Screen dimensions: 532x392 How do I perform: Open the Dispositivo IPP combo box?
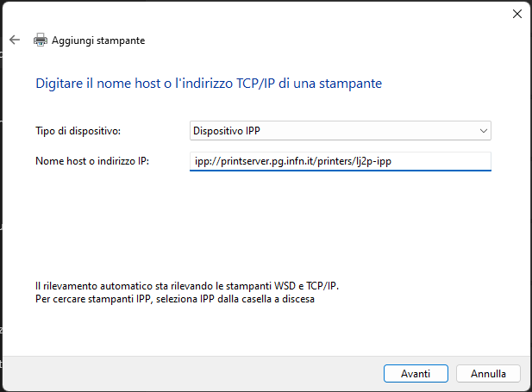(x=341, y=131)
